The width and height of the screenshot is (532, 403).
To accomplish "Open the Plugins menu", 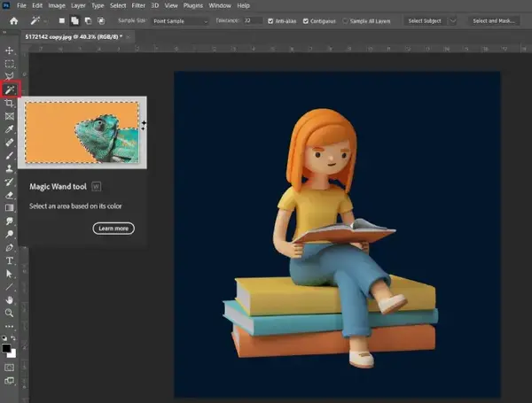I will pos(193,6).
